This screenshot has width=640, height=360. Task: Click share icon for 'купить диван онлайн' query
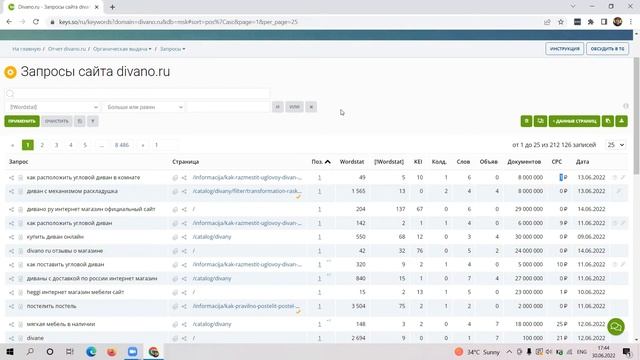click(11, 237)
